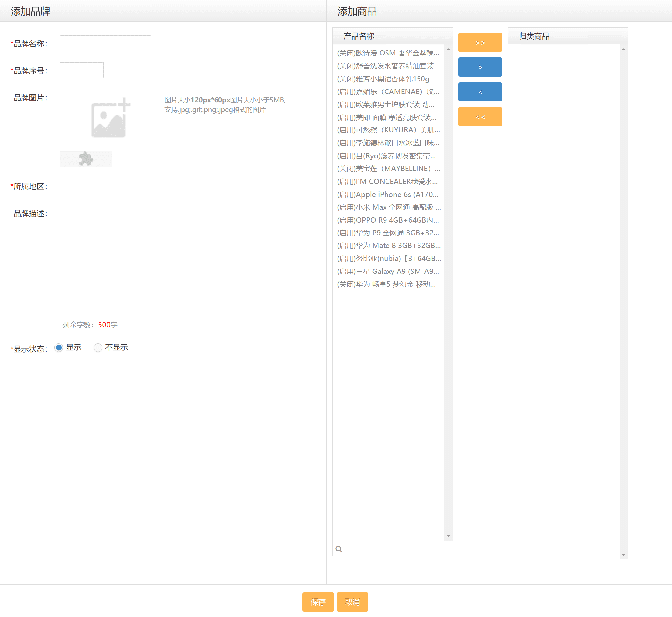
Task: Remove all products with << button
Action: (480, 117)
